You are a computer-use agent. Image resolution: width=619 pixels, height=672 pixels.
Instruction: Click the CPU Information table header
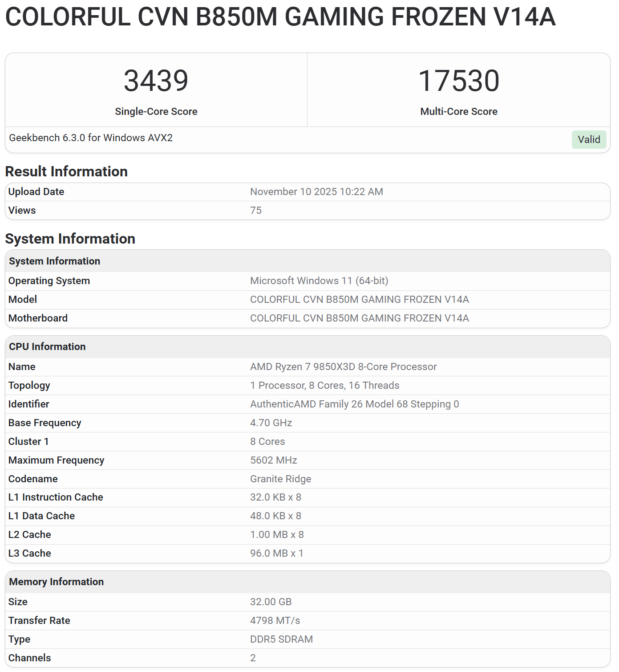47,346
